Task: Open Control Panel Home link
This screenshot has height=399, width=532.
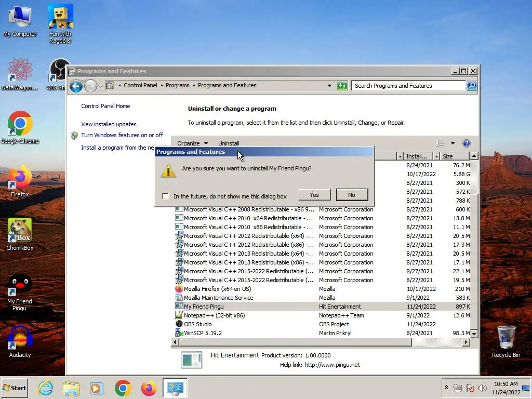Action: [105, 106]
